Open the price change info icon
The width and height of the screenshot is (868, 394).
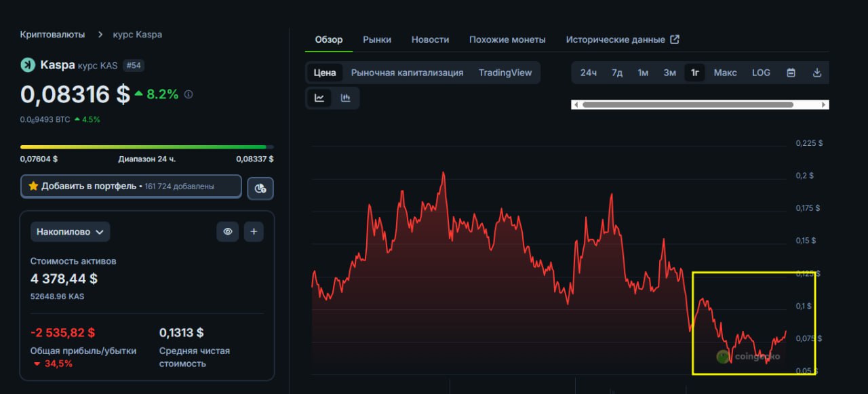point(189,94)
